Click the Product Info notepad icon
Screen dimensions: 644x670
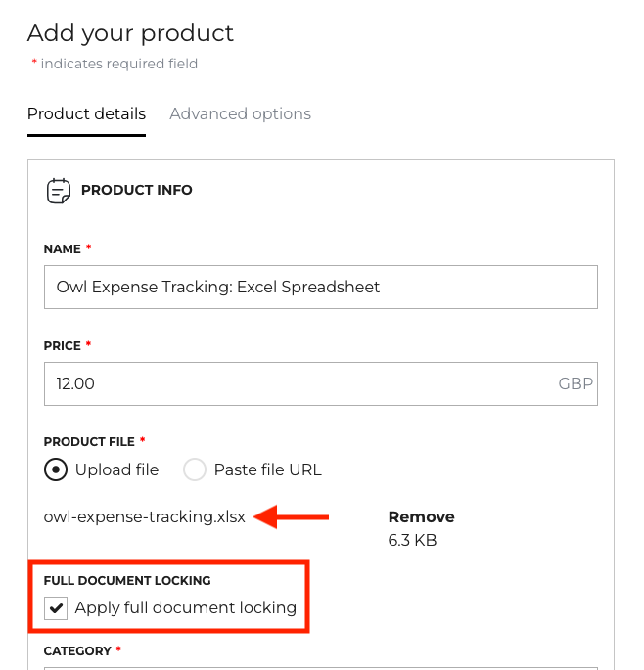pyautogui.click(x=59, y=190)
